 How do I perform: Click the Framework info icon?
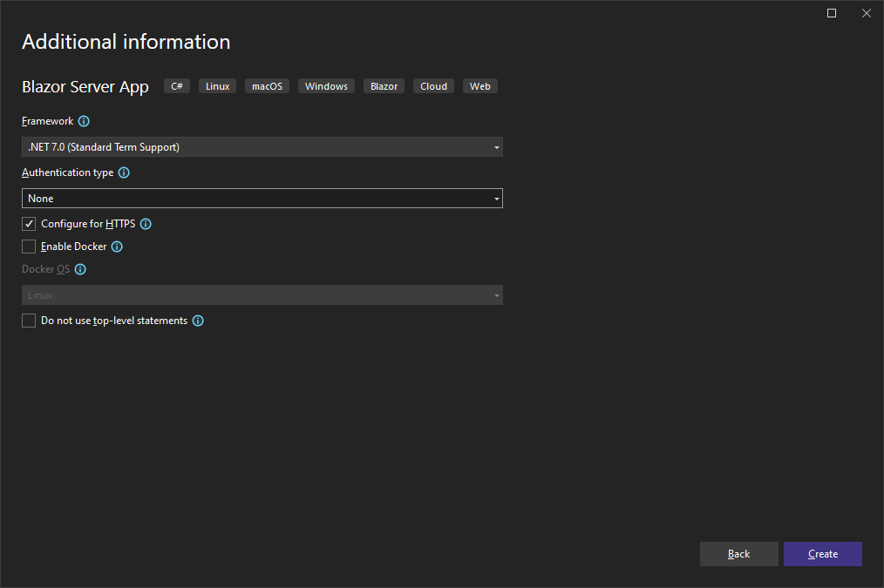click(x=84, y=121)
